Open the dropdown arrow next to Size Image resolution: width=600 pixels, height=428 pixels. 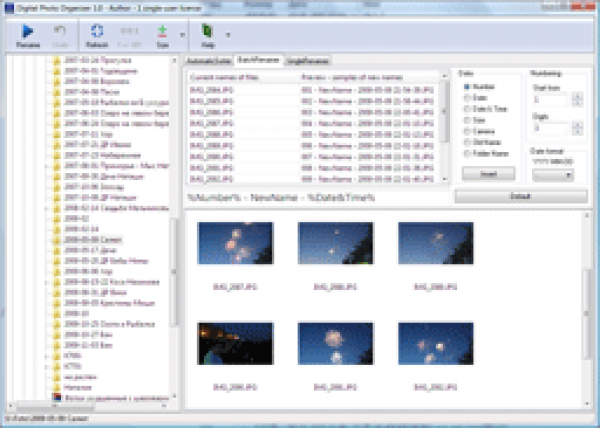click(180, 35)
